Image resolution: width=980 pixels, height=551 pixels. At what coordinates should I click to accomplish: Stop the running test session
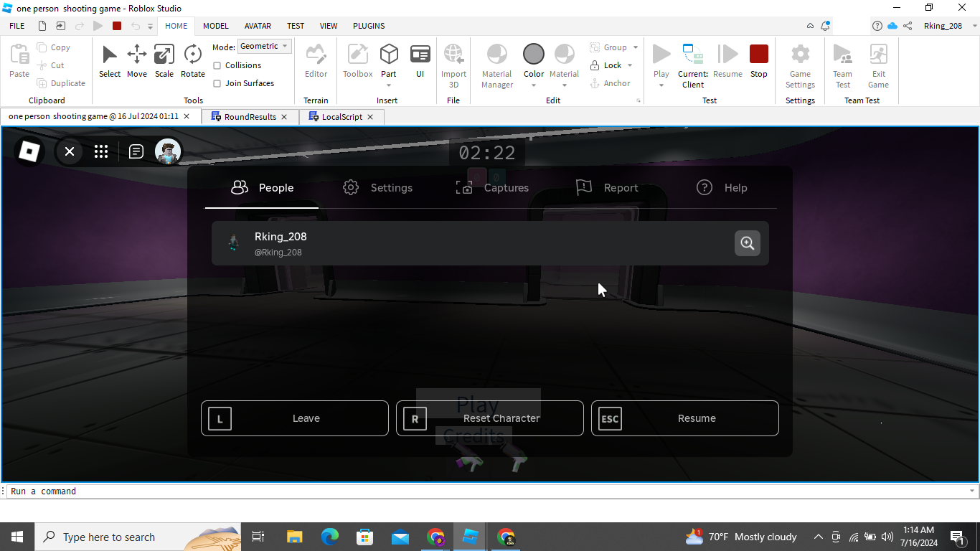pyautogui.click(x=759, y=61)
